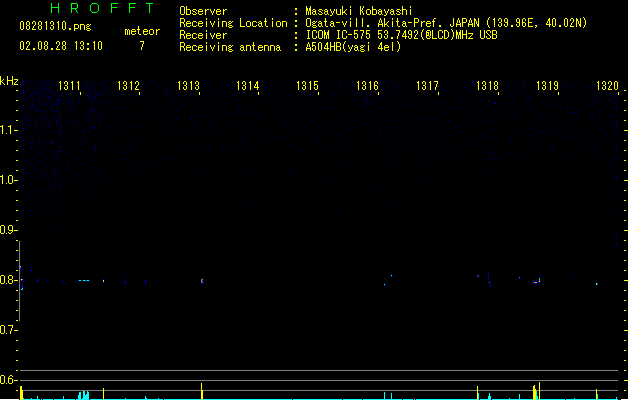Click the 0.9 frequency axis label
Image resolution: width=629 pixels, height=400 pixels.
click(8, 230)
